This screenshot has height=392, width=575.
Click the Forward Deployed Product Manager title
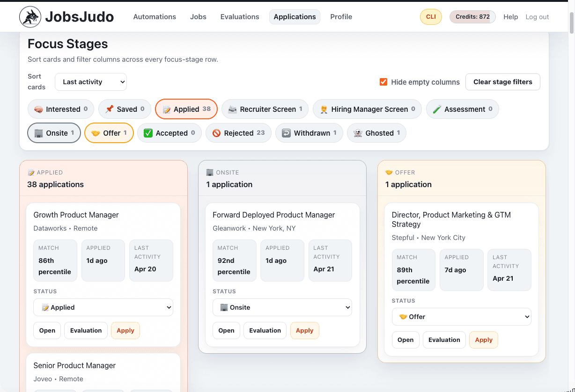273,215
